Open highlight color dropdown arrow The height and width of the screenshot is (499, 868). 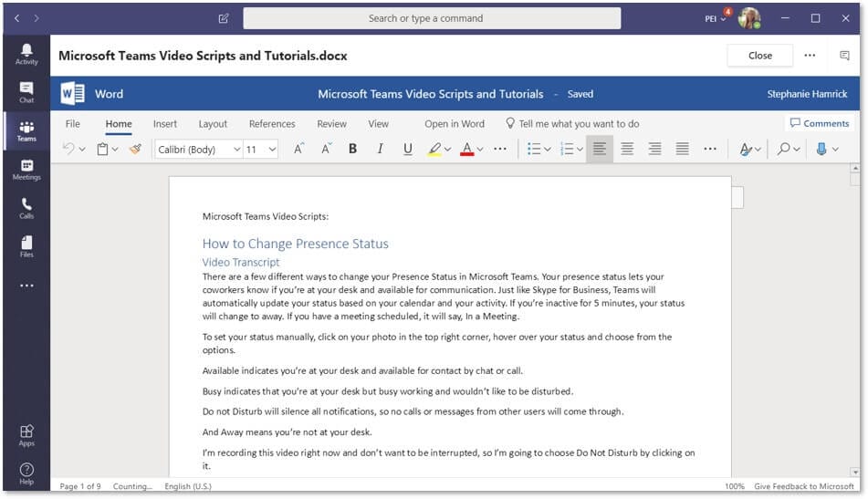pos(448,150)
